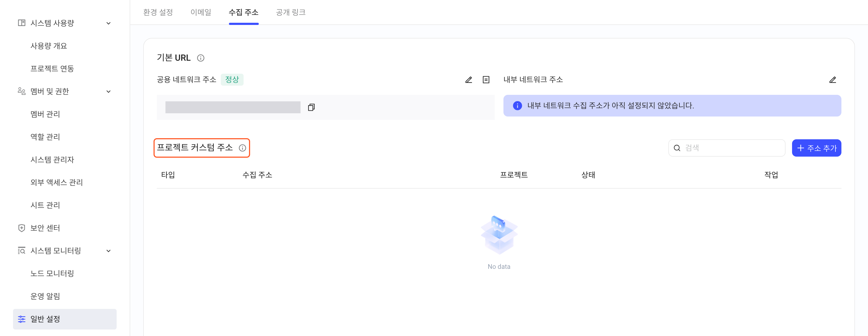868x336 pixels.
Task: Open the 공개 링크 tab
Action: (291, 12)
